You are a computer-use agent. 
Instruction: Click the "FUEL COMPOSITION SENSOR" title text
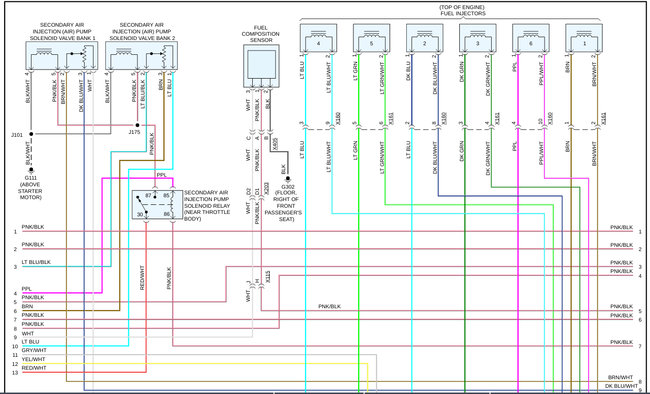(x=261, y=34)
